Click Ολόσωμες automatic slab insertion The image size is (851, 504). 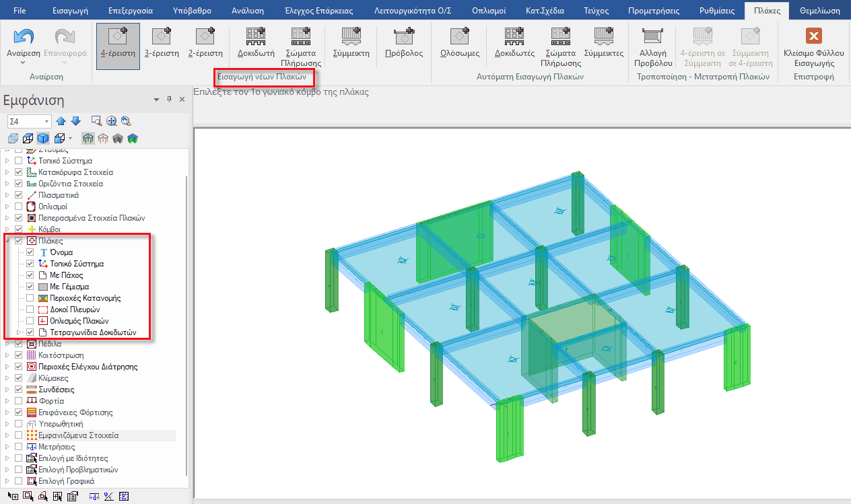460,42
